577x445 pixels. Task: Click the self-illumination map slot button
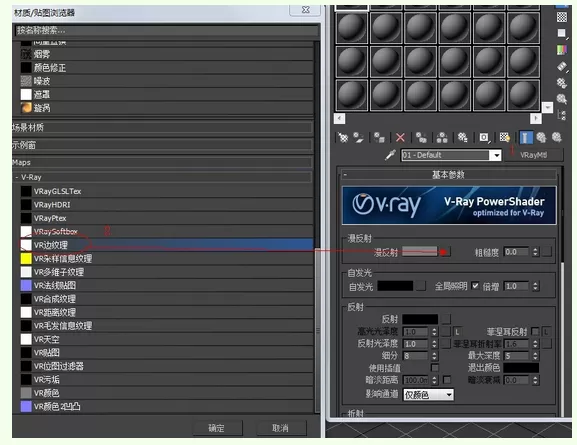point(421,286)
